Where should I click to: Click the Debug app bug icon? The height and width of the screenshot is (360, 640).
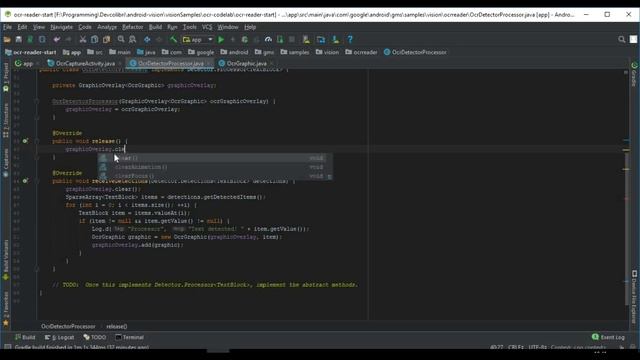pyautogui.click(x=245, y=40)
